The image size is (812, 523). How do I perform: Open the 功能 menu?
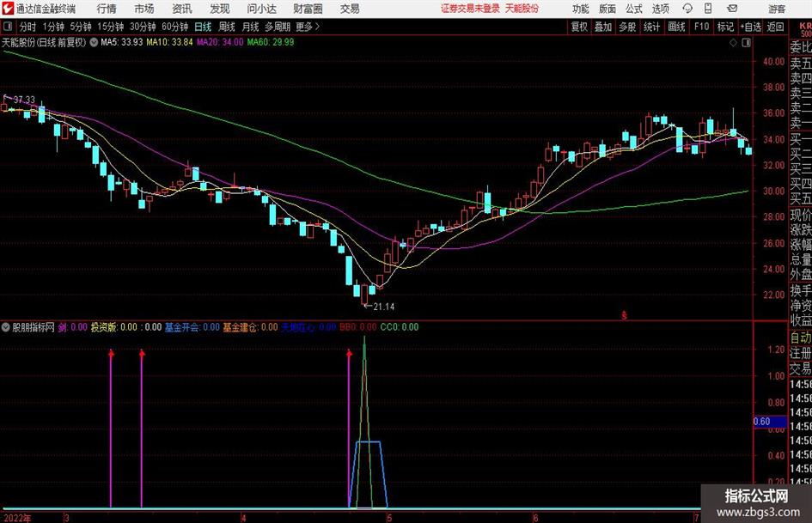coord(581,9)
